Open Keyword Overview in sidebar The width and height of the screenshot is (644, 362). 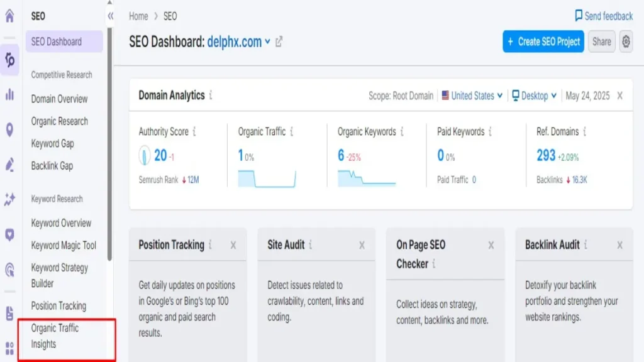pyautogui.click(x=61, y=223)
